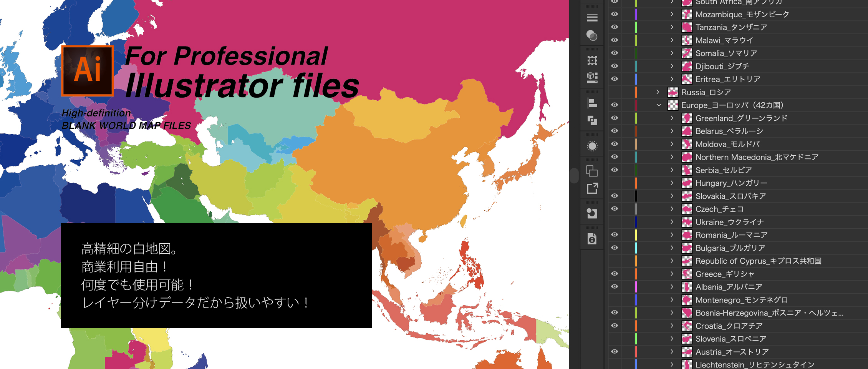Toggle visibility of the Belarus layer
Screen dimensions: 868x369
tap(615, 131)
